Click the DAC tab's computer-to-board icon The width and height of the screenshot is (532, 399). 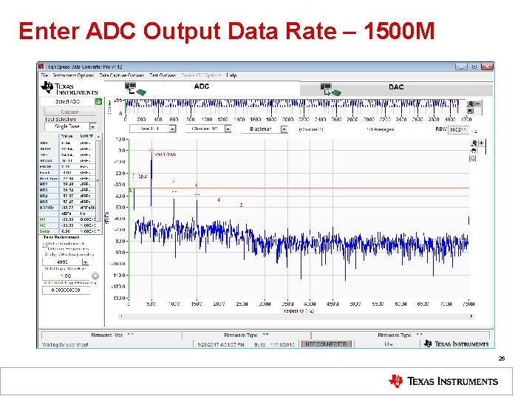pos(331,89)
